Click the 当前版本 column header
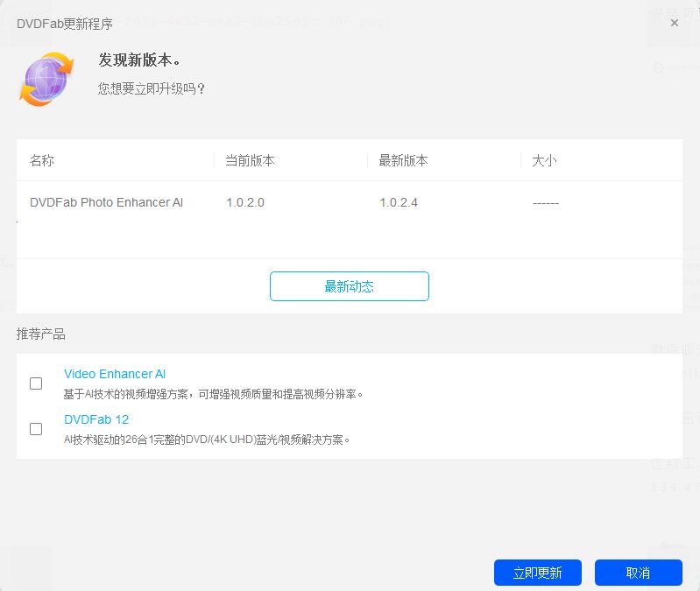 coord(250,160)
